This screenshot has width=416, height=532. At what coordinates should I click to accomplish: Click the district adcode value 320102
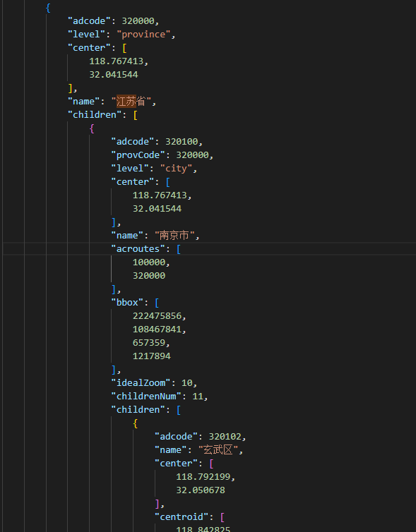(x=225, y=436)
